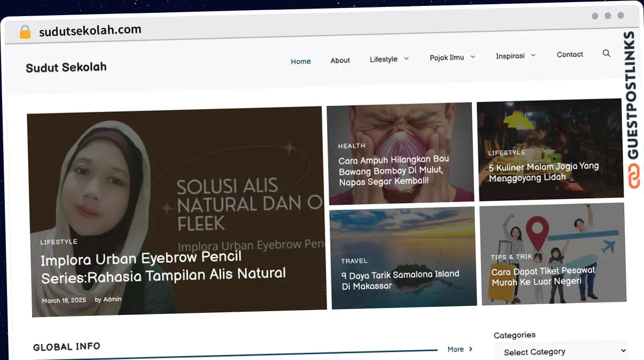Image resolution: width=644 pixels, height=360 pixels.
Task: Click More link next to Global Info
Action: [x=456, y=349]
